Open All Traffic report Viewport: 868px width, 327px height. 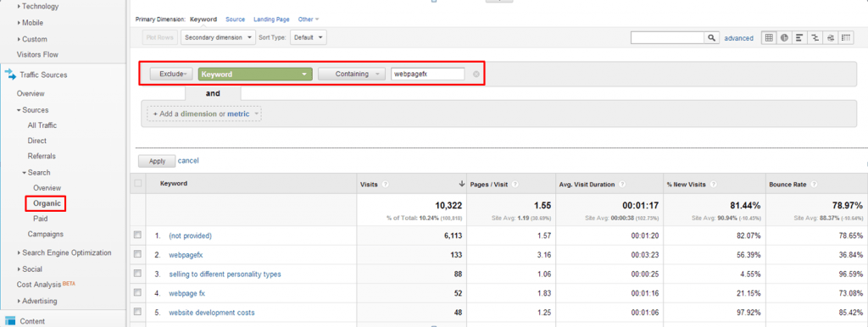point(42,125)
